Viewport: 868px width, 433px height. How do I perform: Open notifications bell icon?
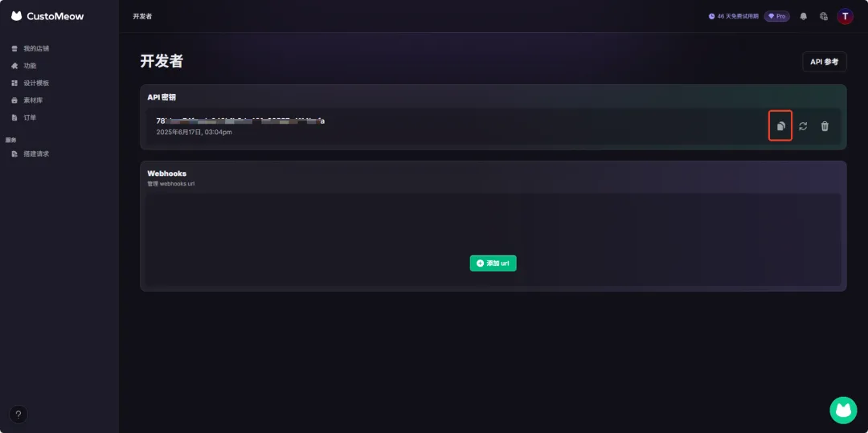pos(803,17)
